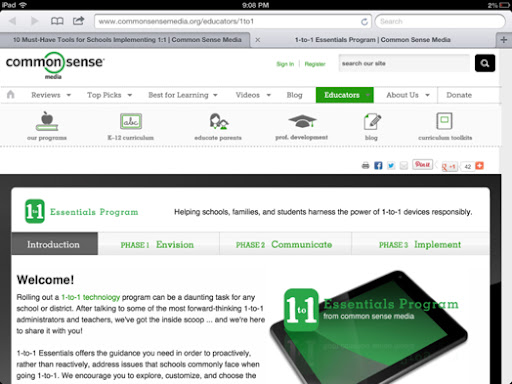The image size is (512, 384).
Task: Share the page via Facebook icon
Action: pyautogui.click(x=378, y=166)
